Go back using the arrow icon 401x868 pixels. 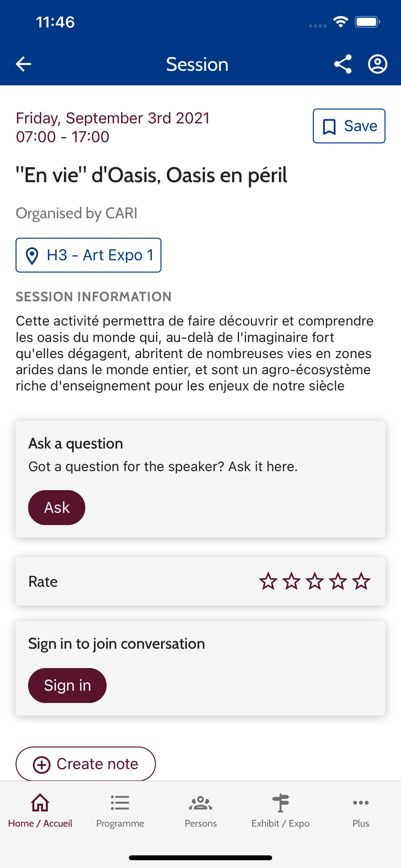[23, 64]
